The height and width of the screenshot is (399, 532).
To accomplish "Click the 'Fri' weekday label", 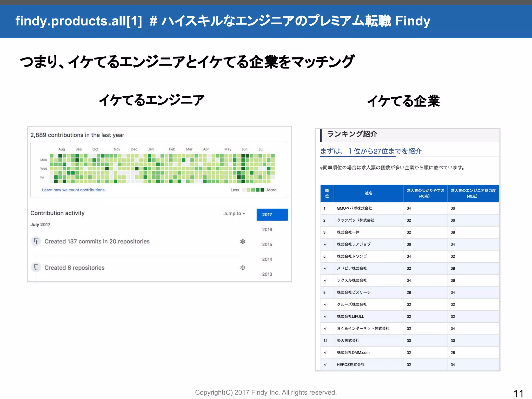I will [x=42, y=177].
